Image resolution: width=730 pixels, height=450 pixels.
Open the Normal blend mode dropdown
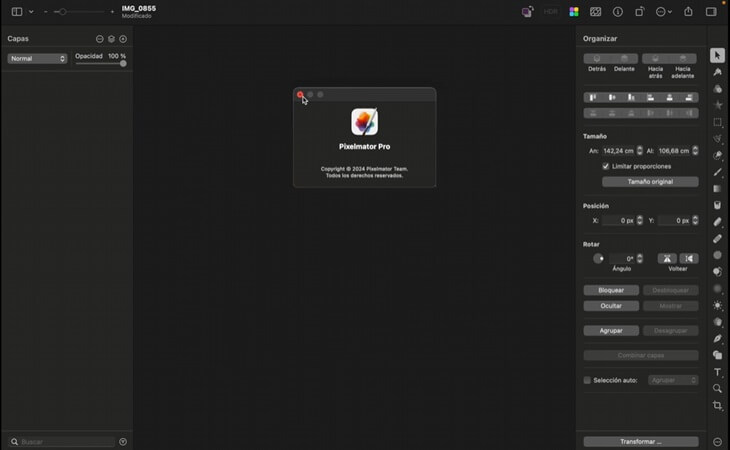37,59
